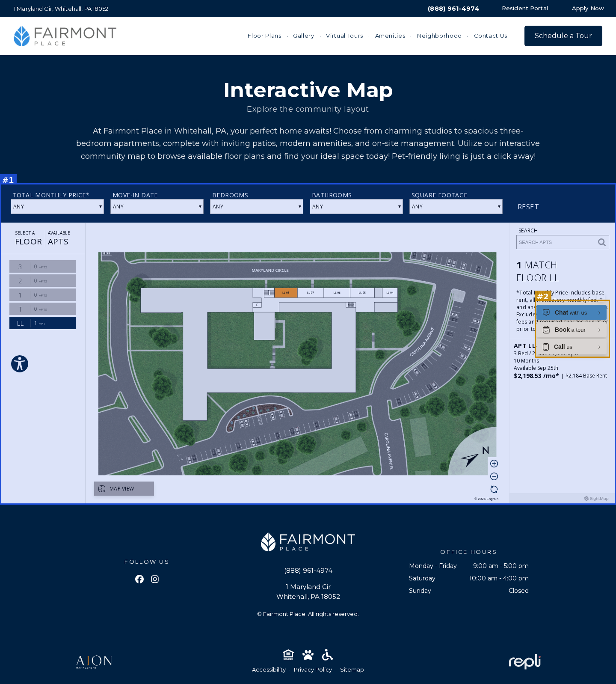Click the top bar address 1 Maryland Cir
This screenshot has width=616, height=684.
61,9
